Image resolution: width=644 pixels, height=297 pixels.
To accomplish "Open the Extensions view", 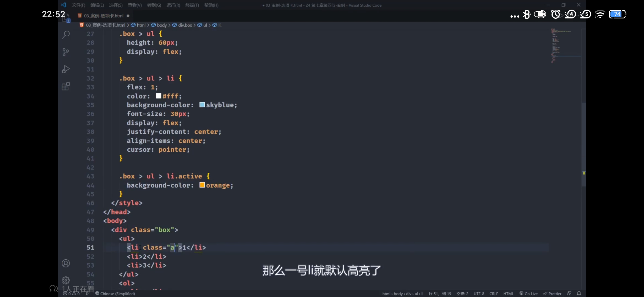I will tap(66, 87).
